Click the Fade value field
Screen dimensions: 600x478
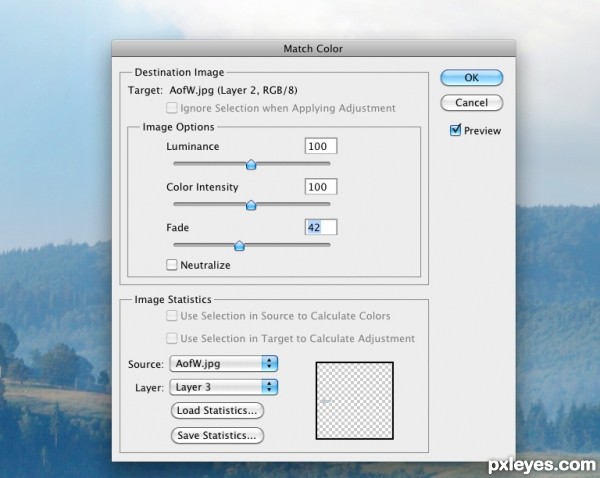321,227
